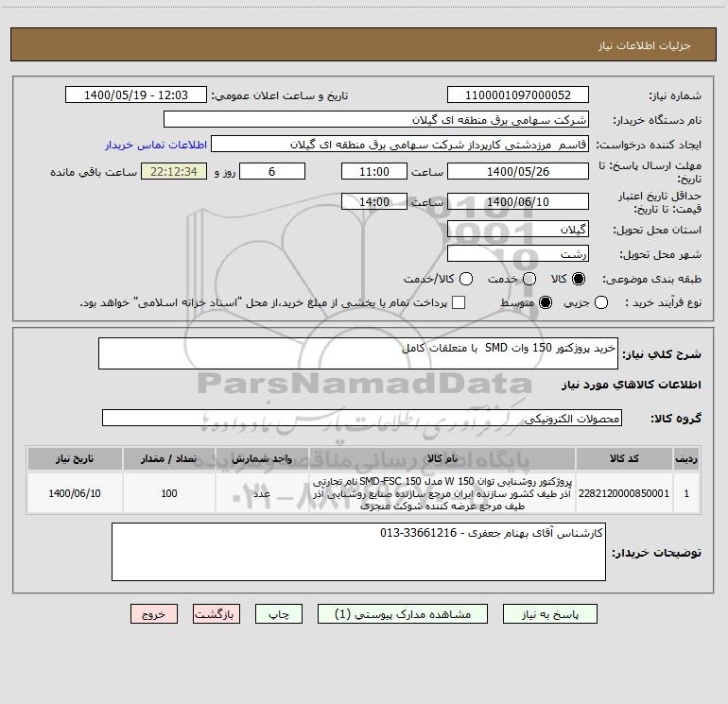Select the کالا radio button
Screen dimensions: 728x704
tap(579, 279)
